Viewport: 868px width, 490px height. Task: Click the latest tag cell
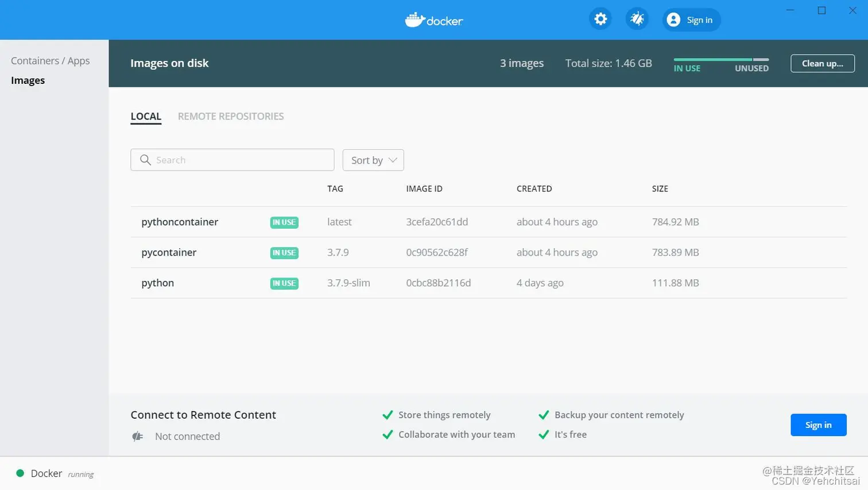pyautogui.click(x=339, y=222)
